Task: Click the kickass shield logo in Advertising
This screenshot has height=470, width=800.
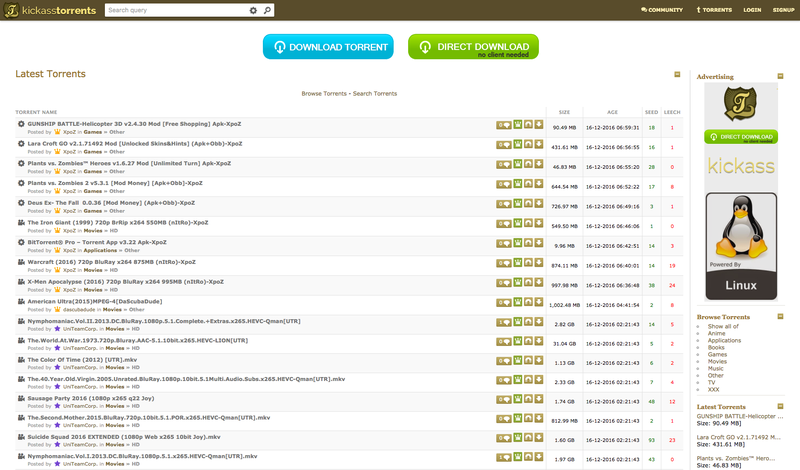Action: (x=740, y=104)
